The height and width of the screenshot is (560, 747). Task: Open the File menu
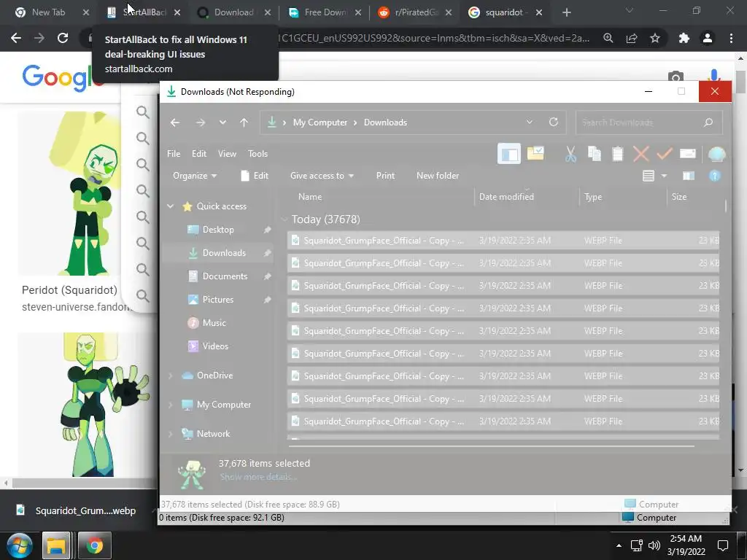click(x=174, y=154)
